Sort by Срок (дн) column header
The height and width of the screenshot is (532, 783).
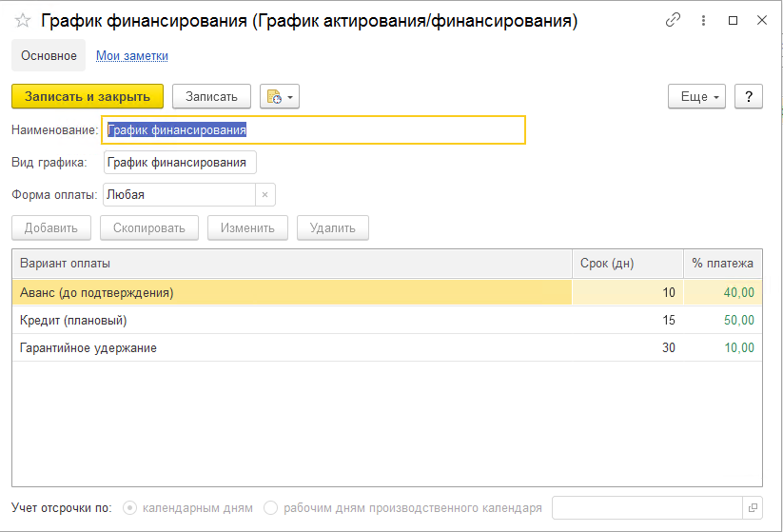pyautogui.click(x=628, y=264)
